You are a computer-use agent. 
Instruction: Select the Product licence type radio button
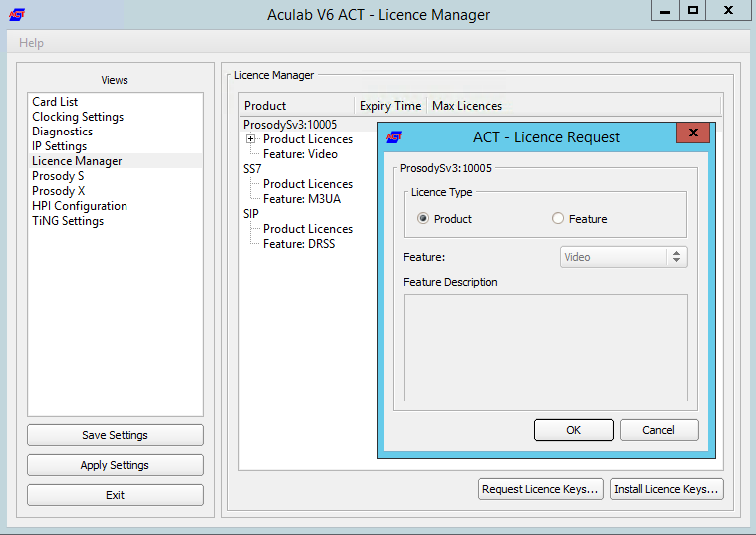(x=423, y=219)
